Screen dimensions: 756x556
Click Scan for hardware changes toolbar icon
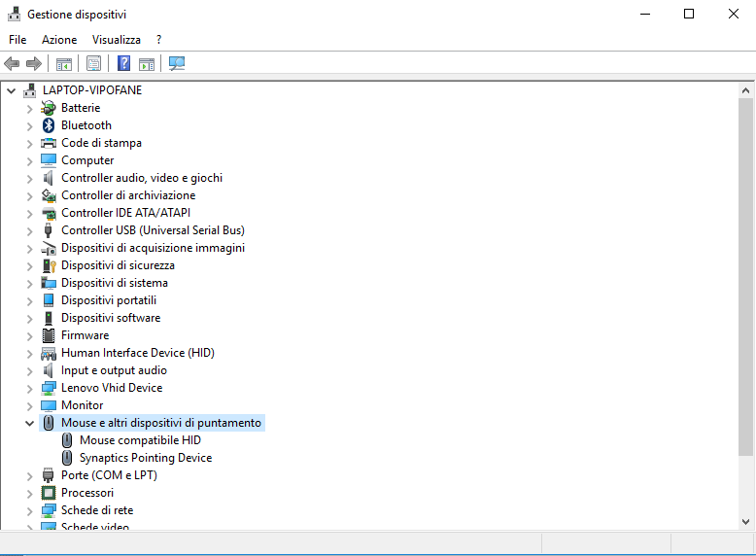coord(176,64)
